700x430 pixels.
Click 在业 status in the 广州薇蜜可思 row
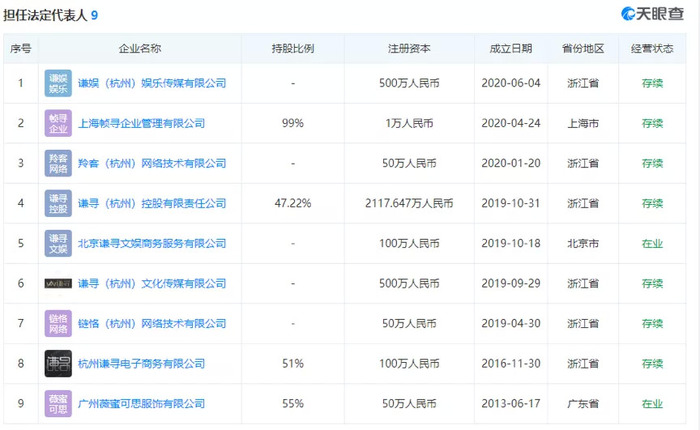tap(652, 404)
